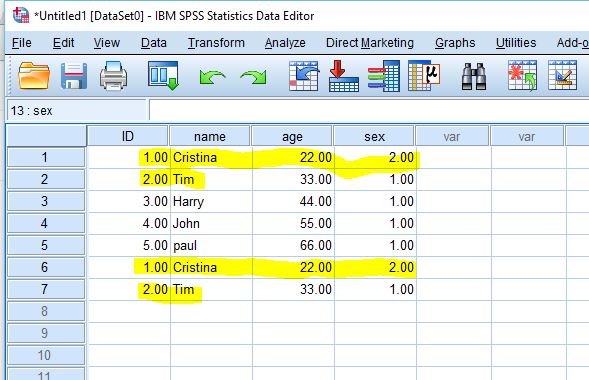Open the View menu
This screenshot has height=380, width=589.
(107, 43)
